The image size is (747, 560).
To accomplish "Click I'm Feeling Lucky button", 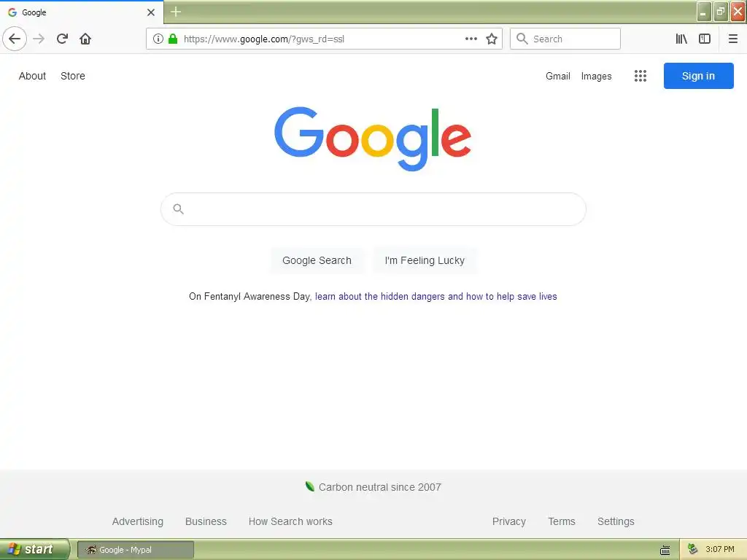I will pos(425,260).
